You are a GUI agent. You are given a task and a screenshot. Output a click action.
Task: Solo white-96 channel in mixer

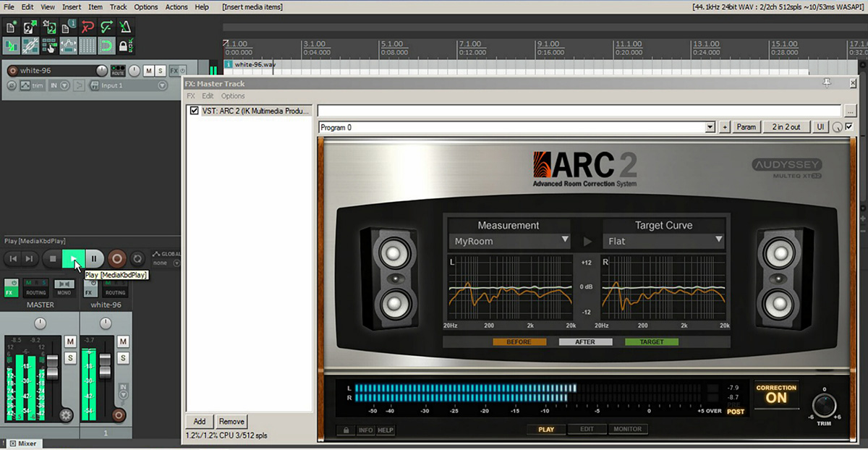(123, 358)
